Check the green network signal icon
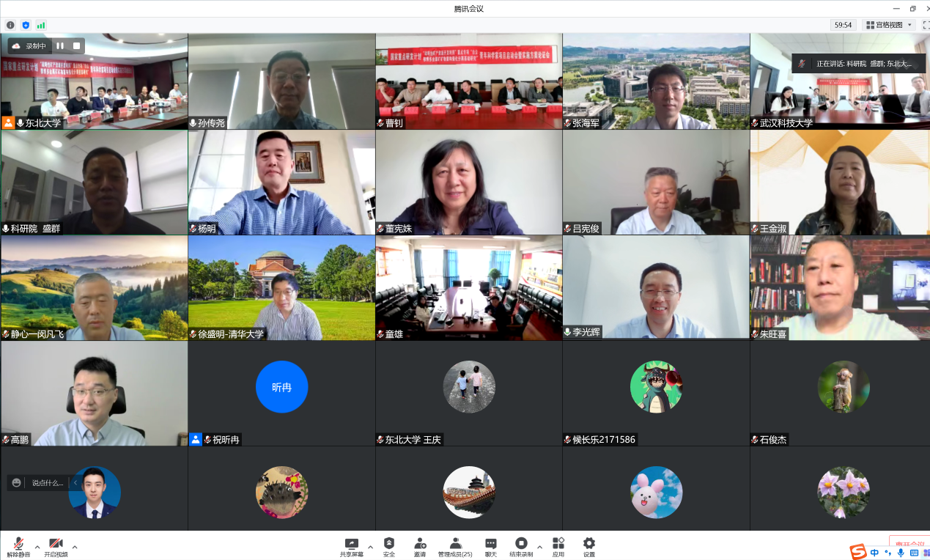 (41, 25)
